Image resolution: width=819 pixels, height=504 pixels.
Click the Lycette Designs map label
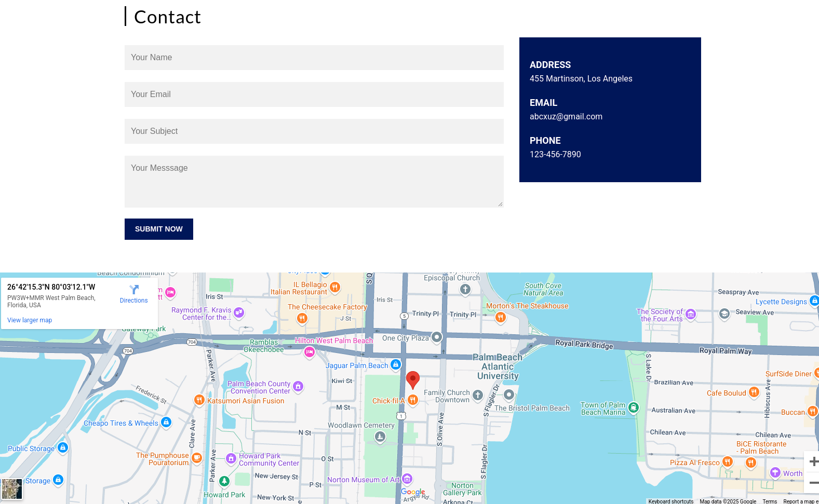pyautogui.click(x=781, y=302)
